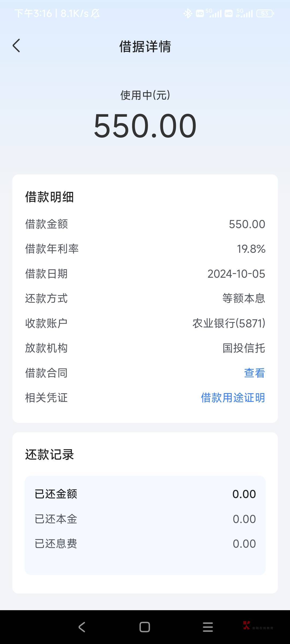
Task: Select the 借款年利率 19.8% row
Action: [x=145, y=249]
